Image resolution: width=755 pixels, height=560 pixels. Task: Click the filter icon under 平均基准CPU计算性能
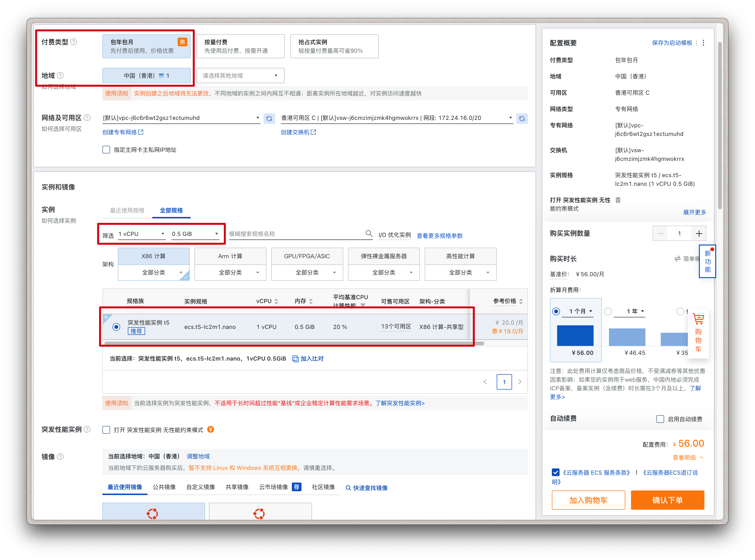(363, 305)
